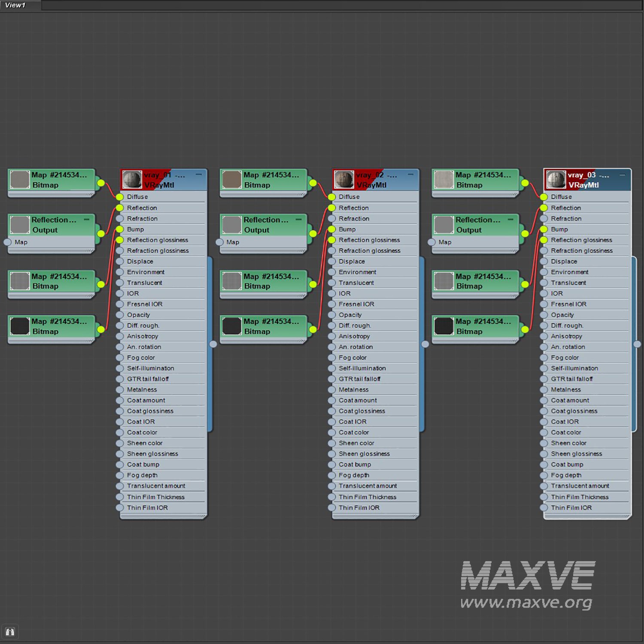Image resolution: width=644 pixels, height=644 pixels.
Task: Click the Displace input socket on vray_03
Action: click(x=544, y=261)
